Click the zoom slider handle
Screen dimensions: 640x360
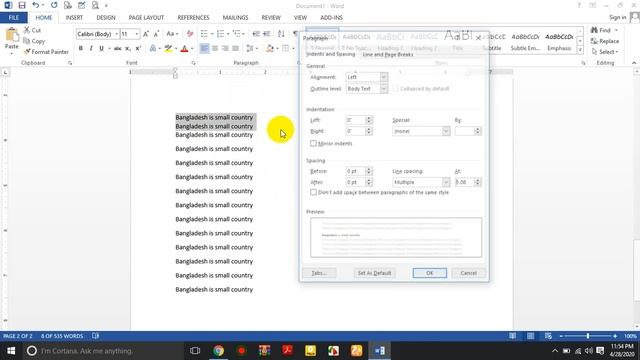(588, 336)
